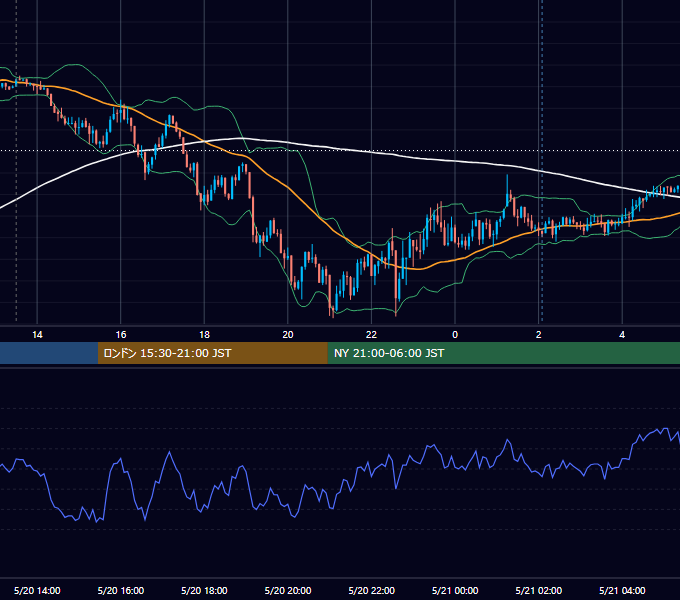Click the hour label 22 on price chart axis

point(372,334)
